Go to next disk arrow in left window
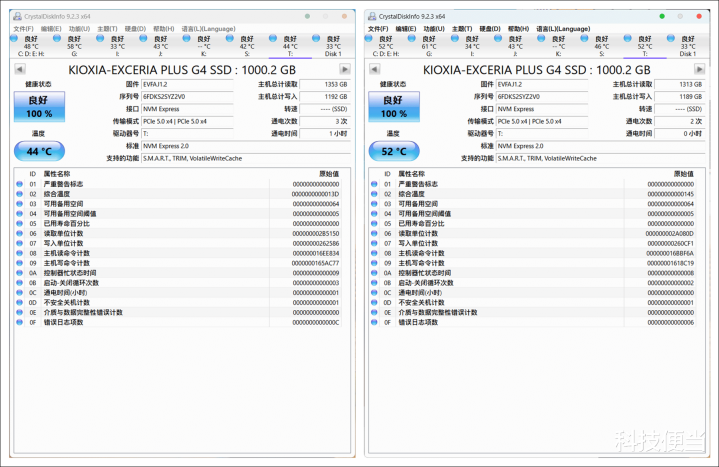The width and height of the screenshot is (719, 467). [345, 69]
